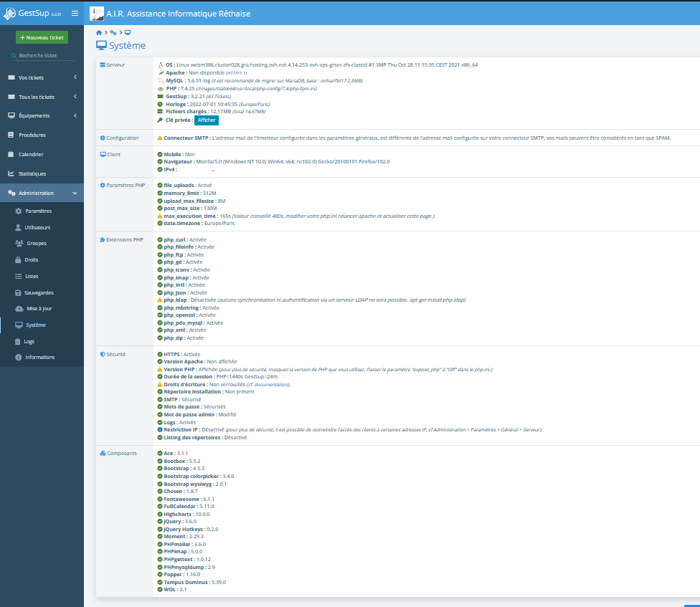
Task: Click the Logs clipboard icon
Action: 18,342
